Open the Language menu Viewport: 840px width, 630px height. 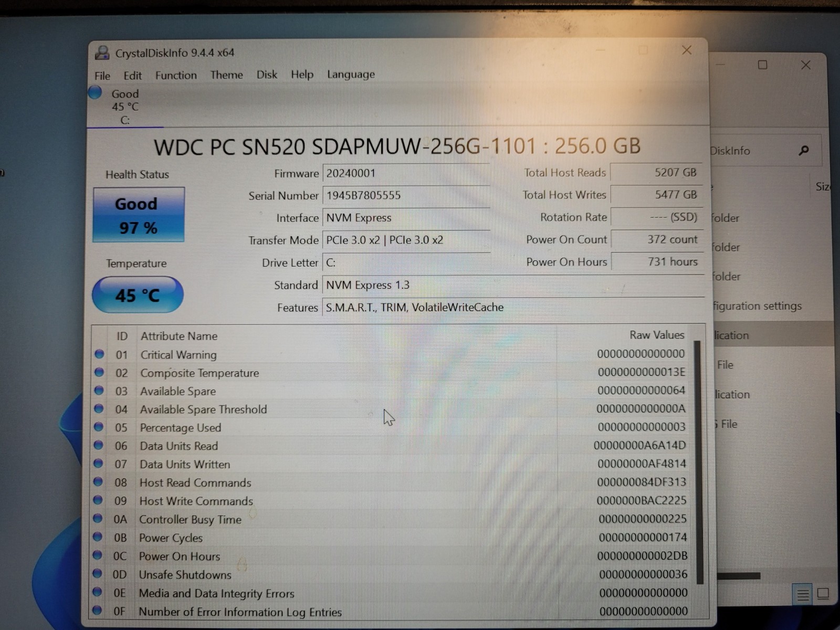(351, 74)
